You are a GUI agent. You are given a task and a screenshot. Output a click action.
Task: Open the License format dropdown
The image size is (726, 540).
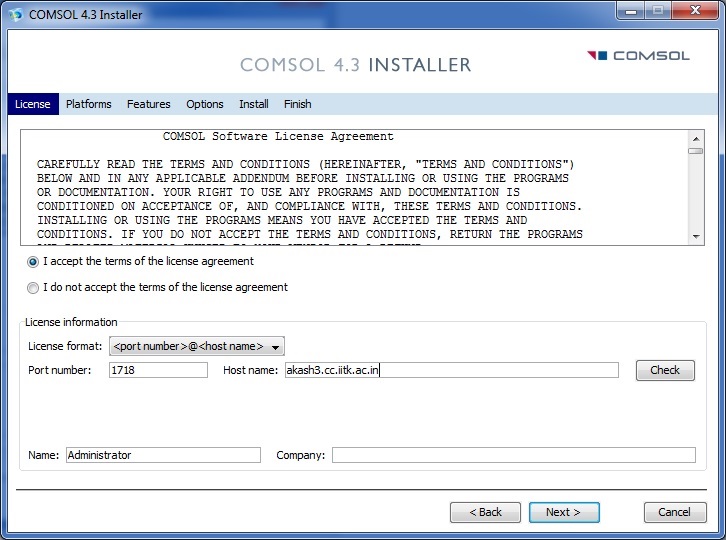pos(197,346)
